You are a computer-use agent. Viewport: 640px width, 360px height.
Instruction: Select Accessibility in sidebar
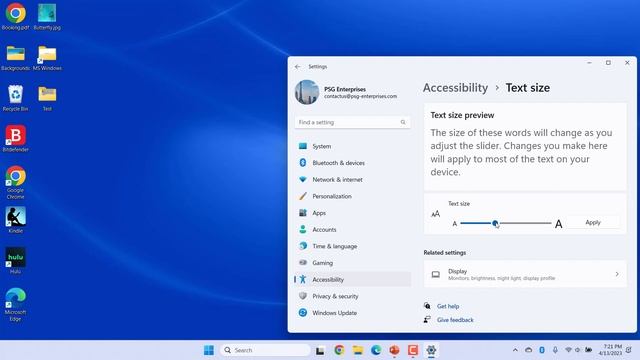click(352, 280)
